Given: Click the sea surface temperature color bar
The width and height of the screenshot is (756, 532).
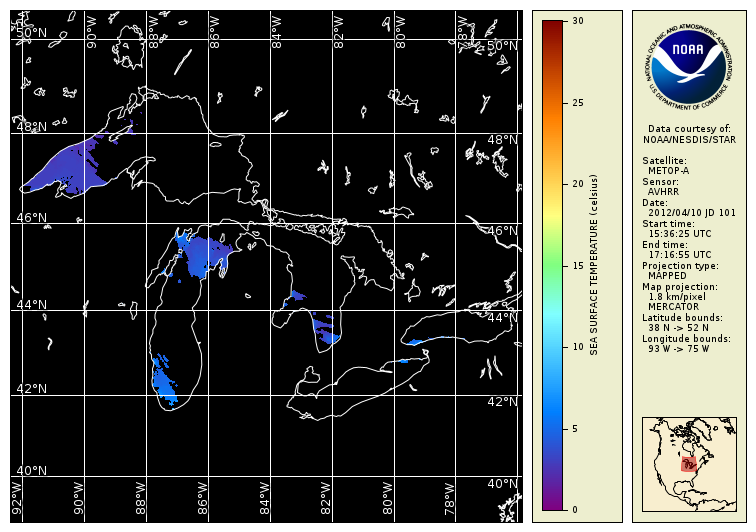Looking at the screenshot, I should click(x=553, y=265).
